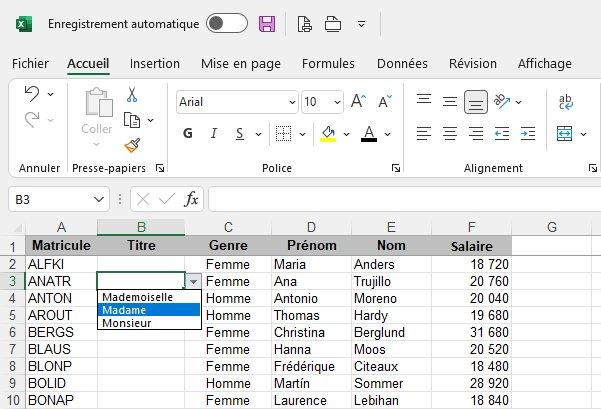
Task: Choose Monsieur from the dropdown list
Action: (x=149, y=323)
